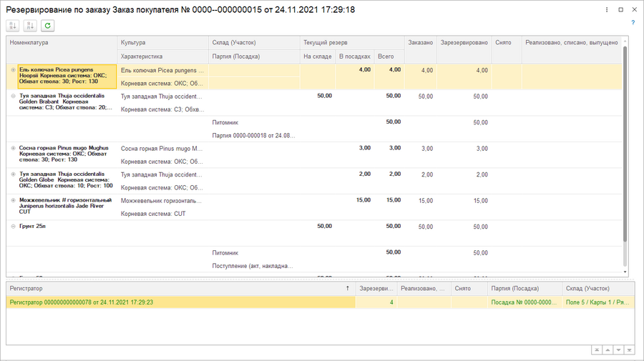The width and height of the screenshot is (644, 361).
Task: Open help via the question mark icon
Action: point(633,23)
